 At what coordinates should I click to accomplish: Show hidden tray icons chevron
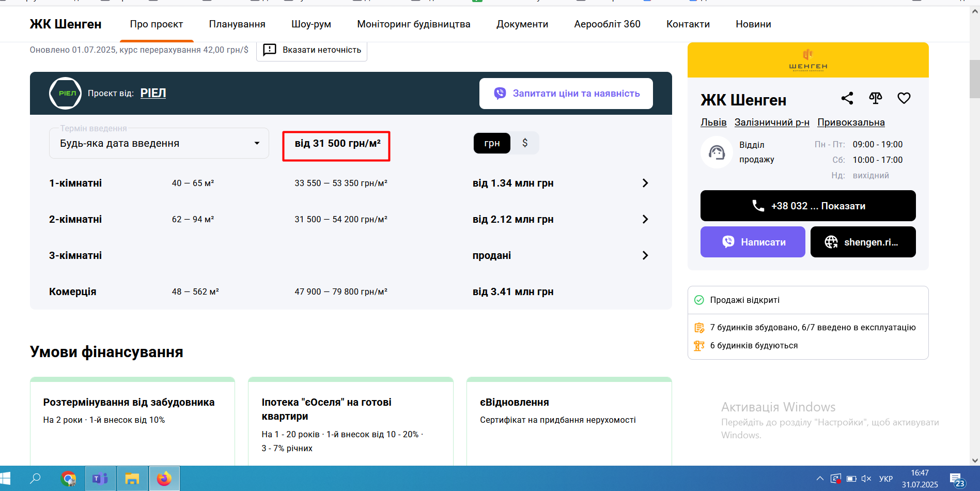tap(820, 479)
